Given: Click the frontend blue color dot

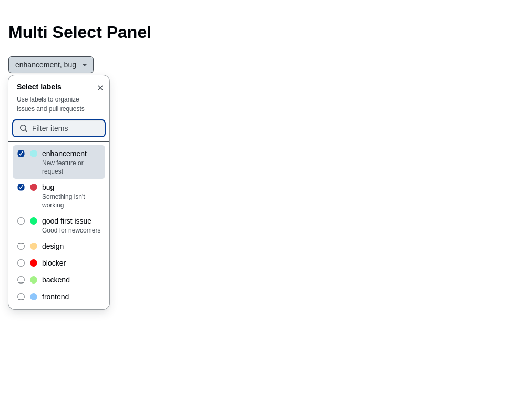Looking at the screenshot, I should [34, 297].
